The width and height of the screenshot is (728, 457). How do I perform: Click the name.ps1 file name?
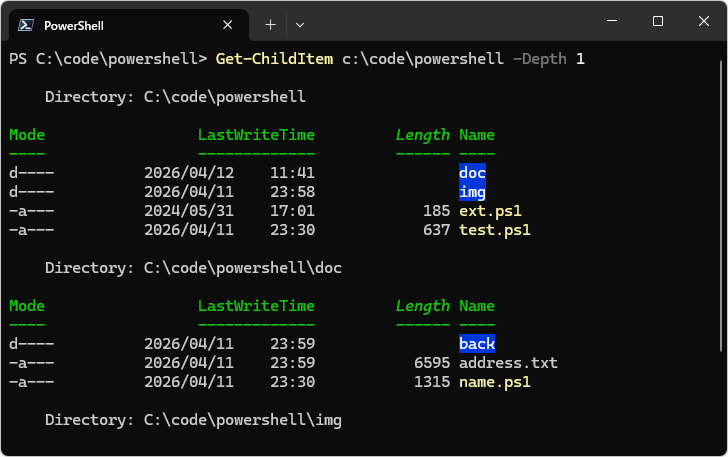494,382
